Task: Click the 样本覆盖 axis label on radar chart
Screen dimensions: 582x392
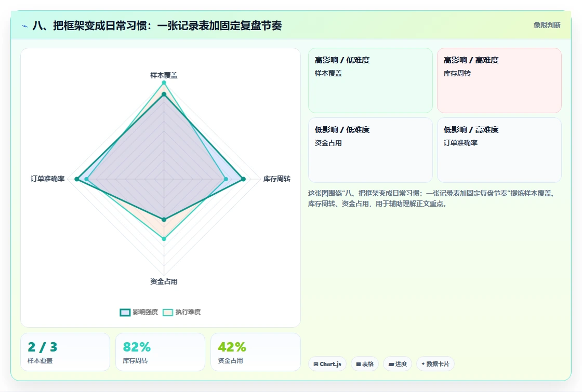Action: coord(164,75)
